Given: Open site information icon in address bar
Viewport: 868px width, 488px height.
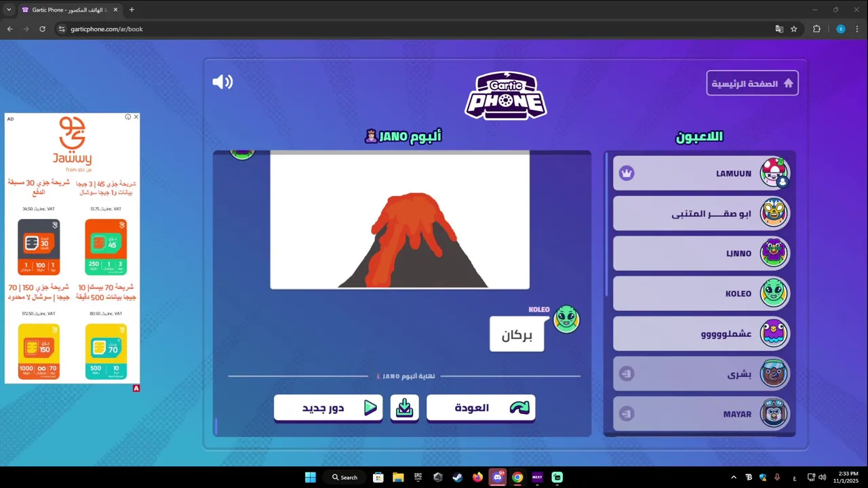Looking at the screenshot, I should click(x=62, y=29).
